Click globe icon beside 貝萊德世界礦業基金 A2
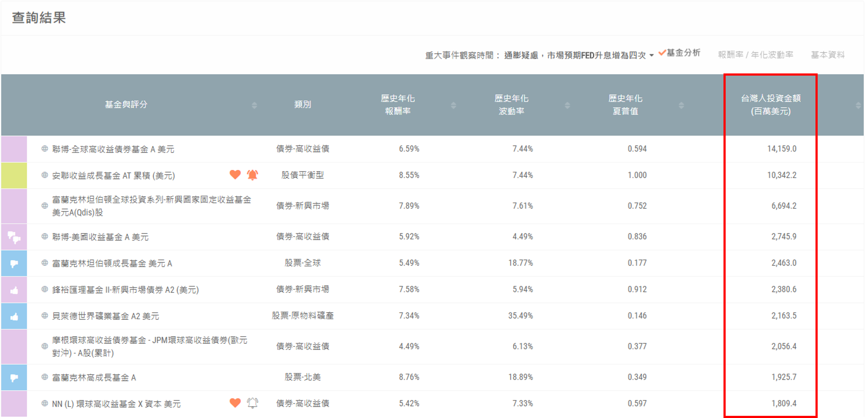Screen dimensions: 868x418 coord(45,316)
